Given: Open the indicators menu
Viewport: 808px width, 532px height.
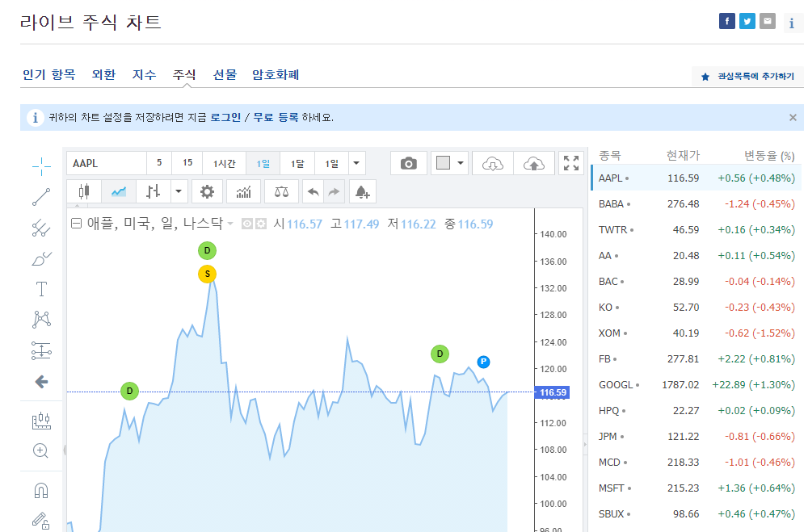Looking at the screenshot, I should 243,192.
